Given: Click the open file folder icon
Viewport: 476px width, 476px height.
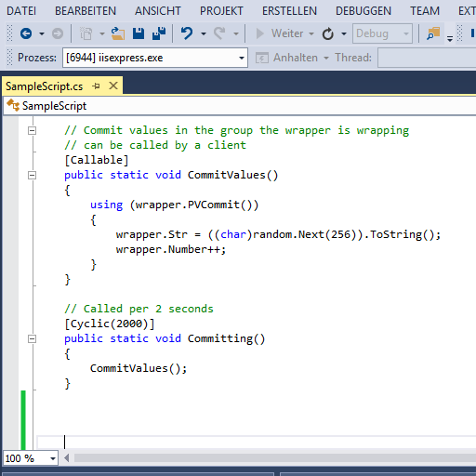Looking at the screenshot, I should point(118,33).
